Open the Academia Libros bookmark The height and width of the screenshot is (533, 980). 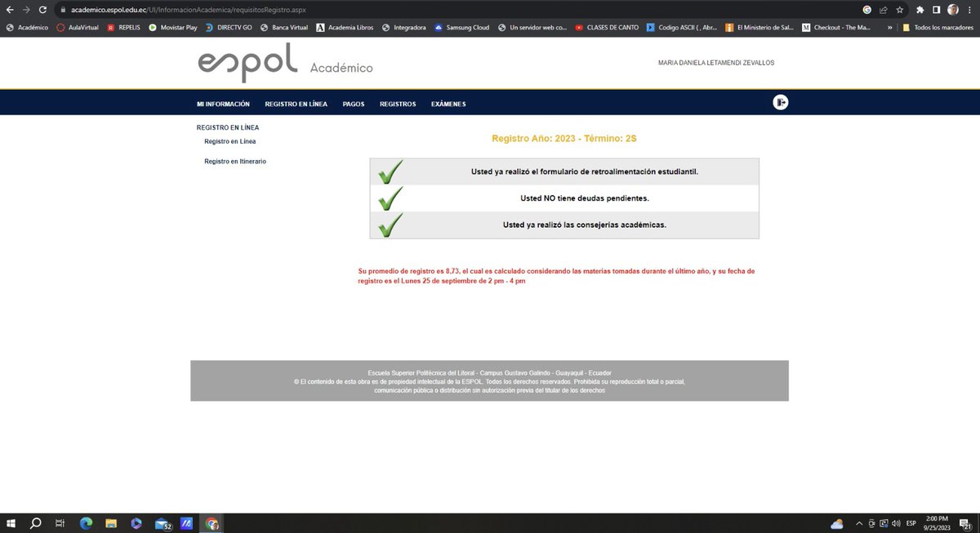(345, 27)
